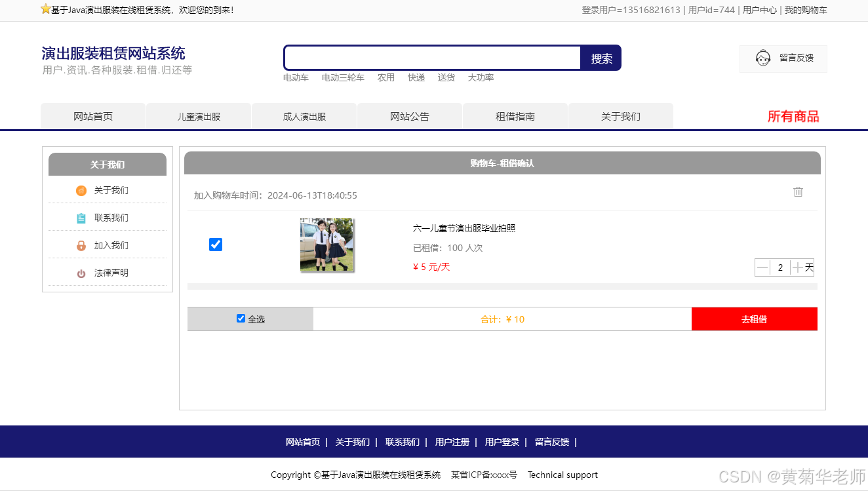Click 联系我们 in the footer bar
This screenshot has height=491, width=868.
(x=403, y=442)
